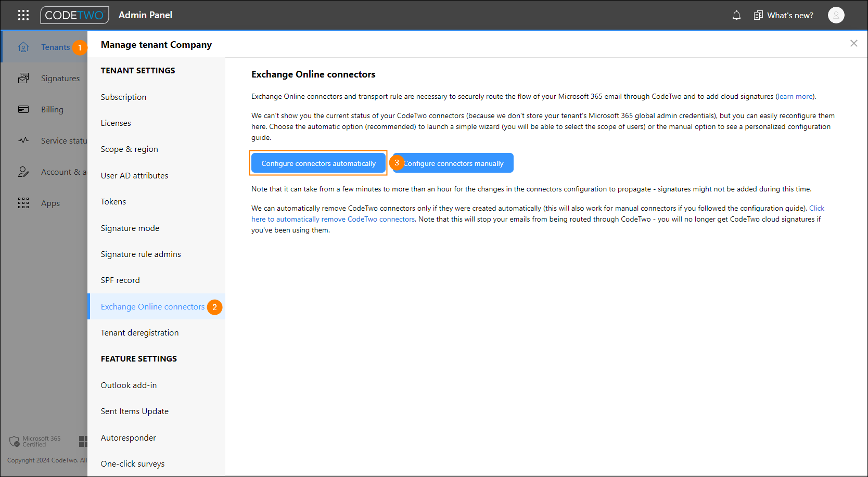
Task: Click Configure connectors manually
Action: pos(455,163)
